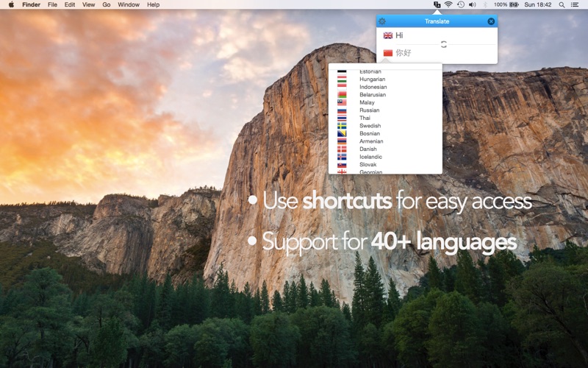This screenshot has height=368, width=588.
Task: Pick the Belarusian flag icon
Action: (x=342, y=95)
